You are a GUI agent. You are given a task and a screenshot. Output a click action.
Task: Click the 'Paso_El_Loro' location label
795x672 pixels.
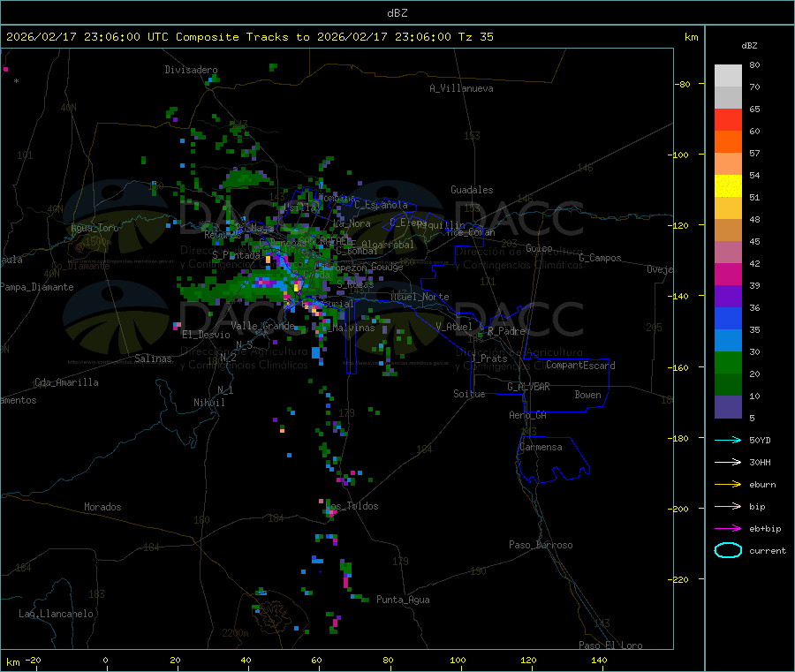coord(610,645)
